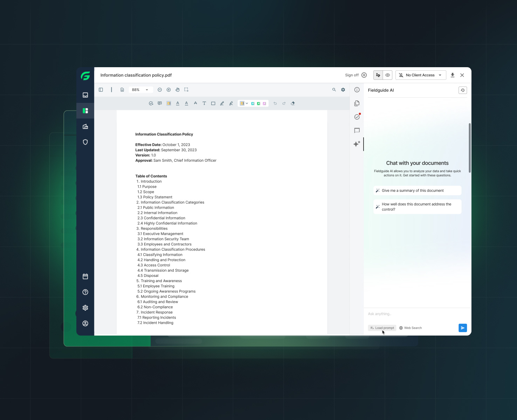Open the inbox from the left sidebar
This screenshot has width=517, height=420.
[x=85, y=95]
